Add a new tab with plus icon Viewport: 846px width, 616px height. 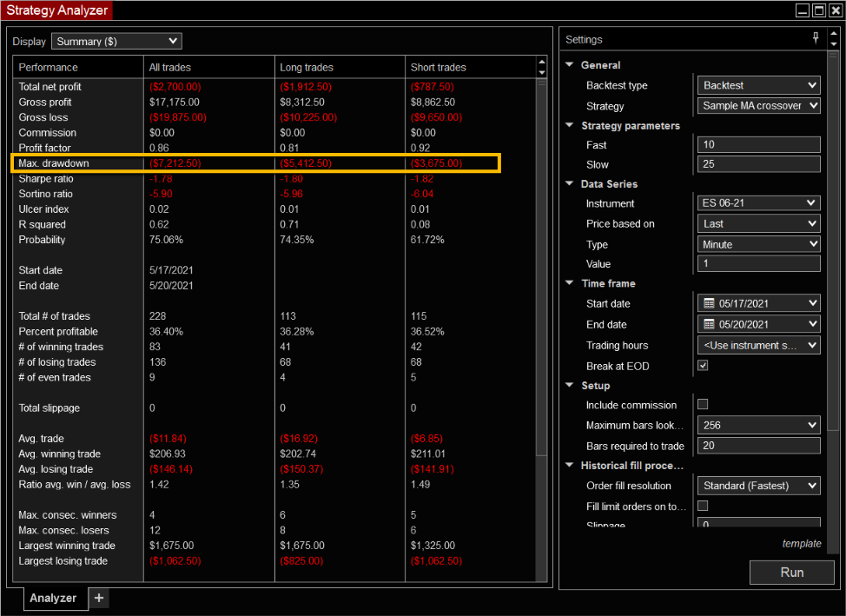[99, 598]
